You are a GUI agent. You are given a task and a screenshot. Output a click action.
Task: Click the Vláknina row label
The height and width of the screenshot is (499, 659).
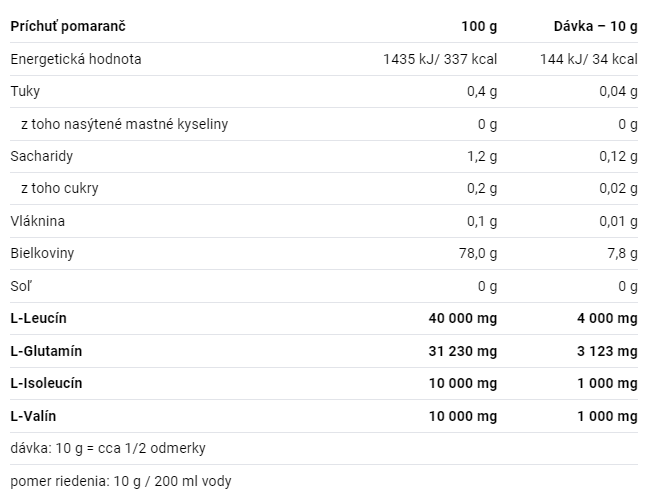pyautogui.click(x=38, y=221)
